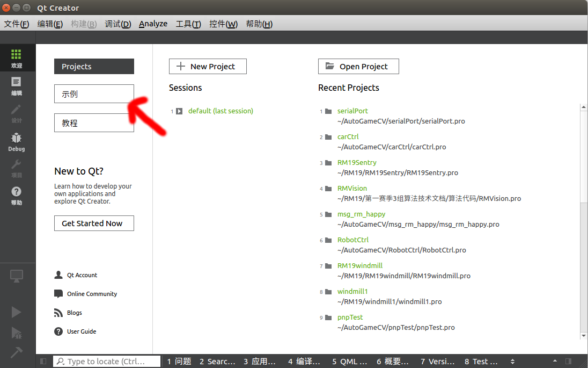
Task: Open the 2 Search Results output pane
Action: point(217,361)
